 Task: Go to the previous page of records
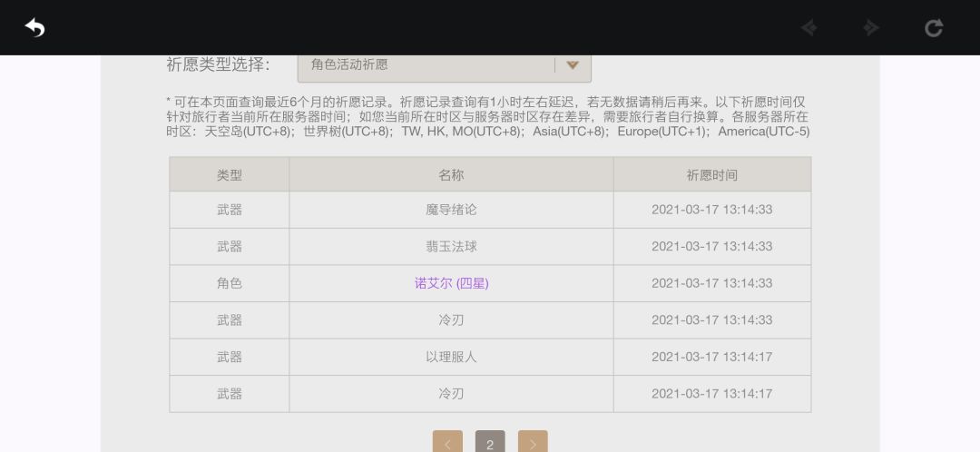(447, 443)
